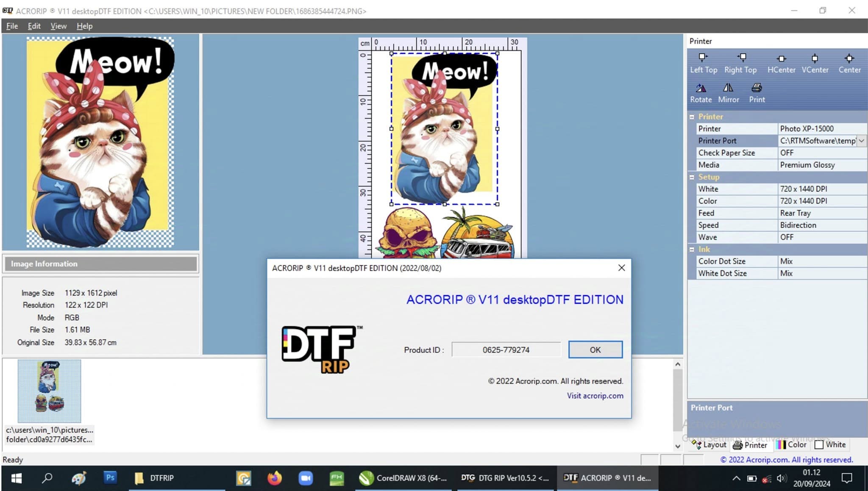
Task: Align image with Right Top icon
Action: point(740,63)
